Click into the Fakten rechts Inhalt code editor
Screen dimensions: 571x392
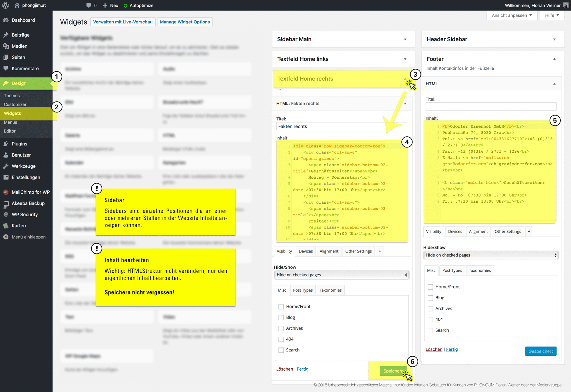click(342, 192)
